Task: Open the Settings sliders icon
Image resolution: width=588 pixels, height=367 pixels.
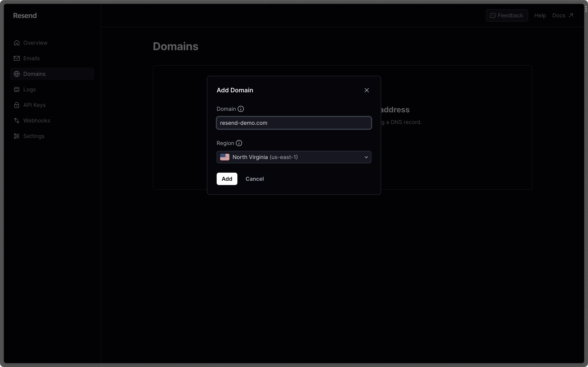Action: coord(17,136)
